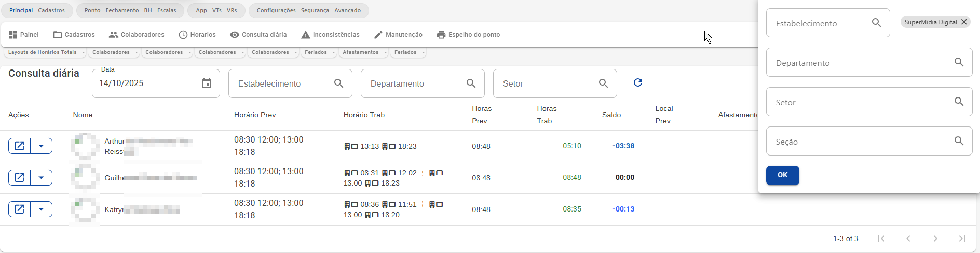Screen dimensions: 980x253
Task: Select Consulta diária eye item in toolbar
Action: pyautogui.click(x=258, y=35)
